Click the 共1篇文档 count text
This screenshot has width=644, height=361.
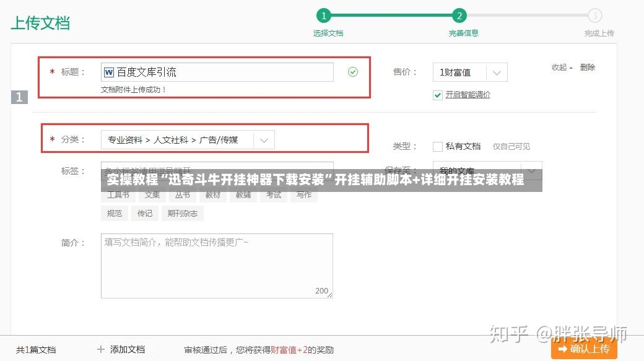pos(36,350)
